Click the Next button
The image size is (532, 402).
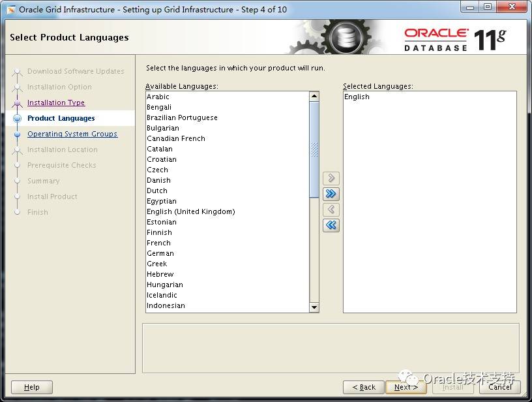pos(406,387)
